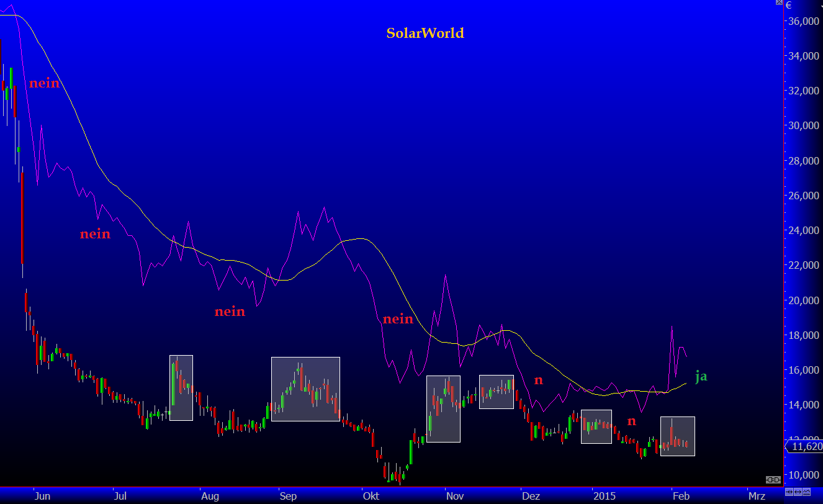Image resolution: width=823 pixels, height=504 pixels.
Task: Click the 16,000 price axis label
Action: (x=804, y=370)
